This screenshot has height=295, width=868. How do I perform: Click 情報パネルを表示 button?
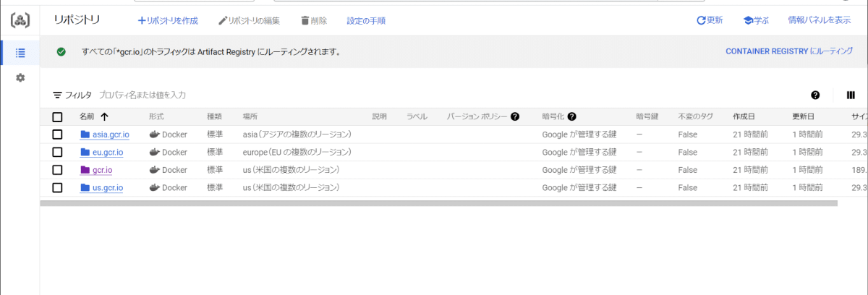pyautogui.click(x=819, y=20)
